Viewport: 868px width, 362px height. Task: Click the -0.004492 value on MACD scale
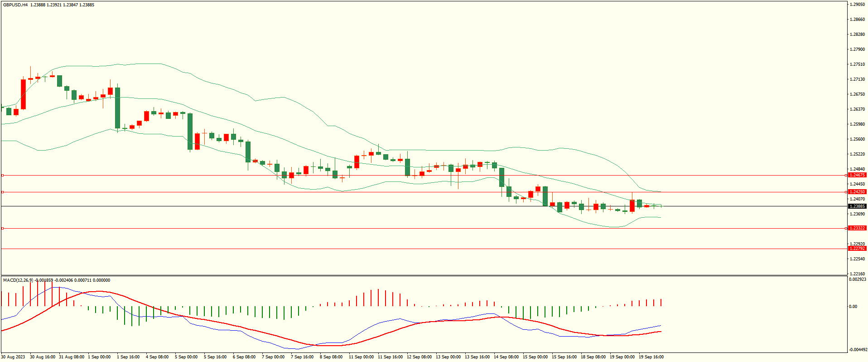858,350
